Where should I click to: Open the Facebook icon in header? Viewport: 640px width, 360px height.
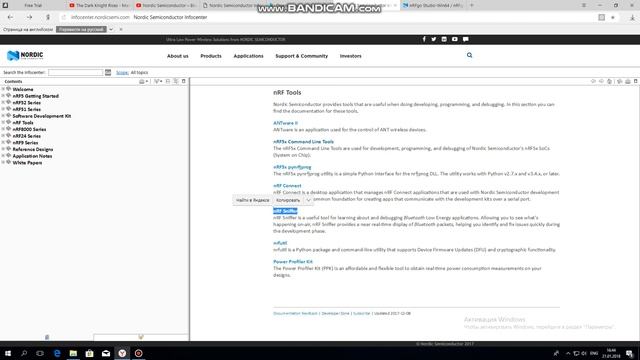[x=424, y=39]
